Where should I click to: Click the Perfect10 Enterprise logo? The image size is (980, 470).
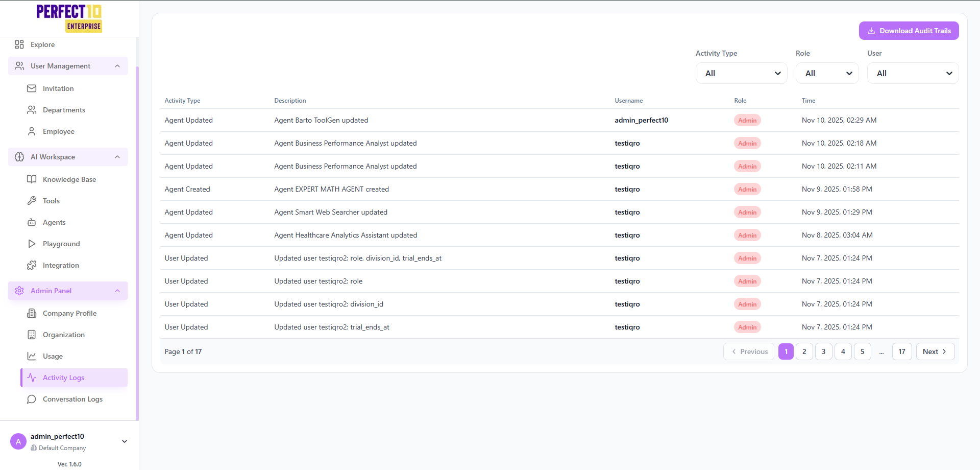click(69, 18)
